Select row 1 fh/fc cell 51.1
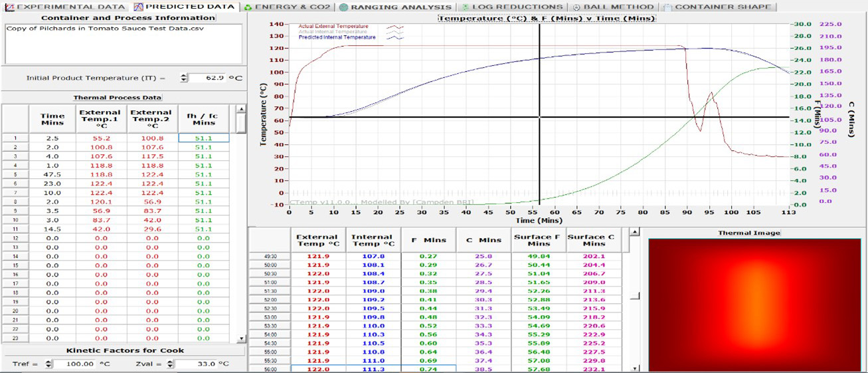868x373 pixels. point(204,138)
